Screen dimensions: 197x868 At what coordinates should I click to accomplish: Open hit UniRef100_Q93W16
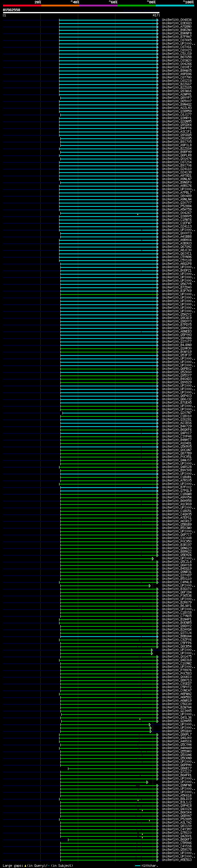tap(177, 91)
